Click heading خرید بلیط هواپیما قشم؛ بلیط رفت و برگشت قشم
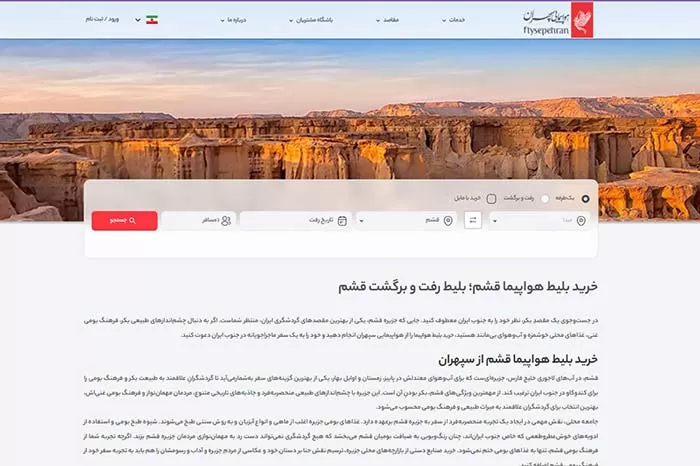The height and width of the screenshot is (466, 700). pos(467,287)
